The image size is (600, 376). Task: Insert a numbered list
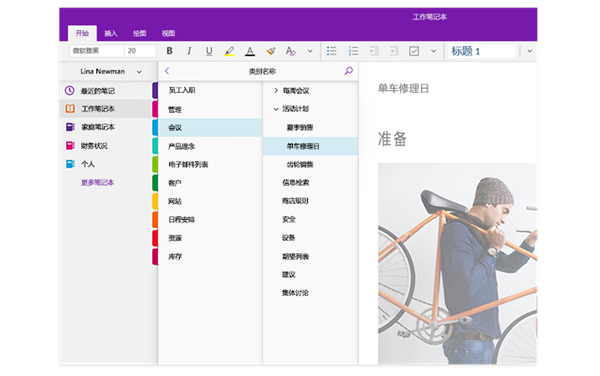point(353,51)
